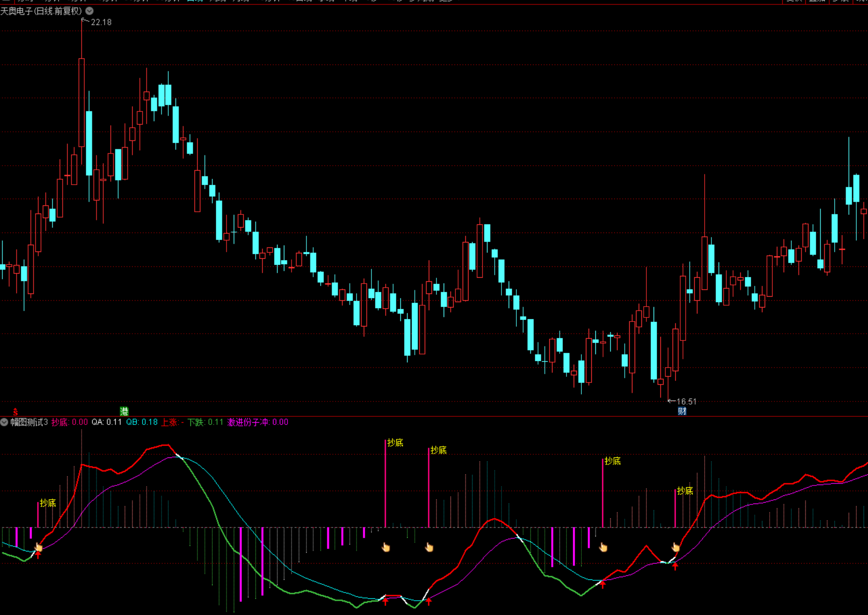Click the 天奥电子(日线.前复权) title text
The image size is (868, 615).
tap(41, 11)
